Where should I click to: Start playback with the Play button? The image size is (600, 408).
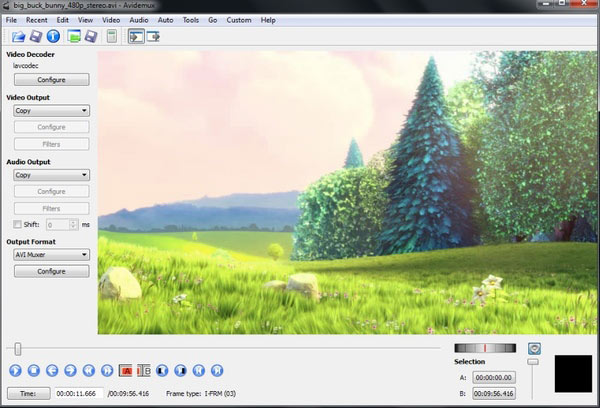[15, 370]
